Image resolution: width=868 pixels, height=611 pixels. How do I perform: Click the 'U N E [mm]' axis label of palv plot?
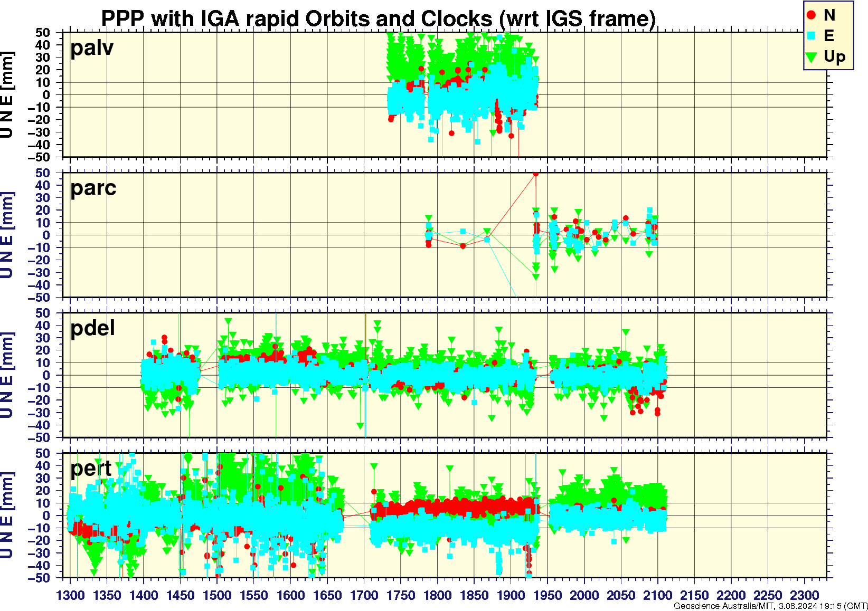pyautogui.click(x=7, y=95)
